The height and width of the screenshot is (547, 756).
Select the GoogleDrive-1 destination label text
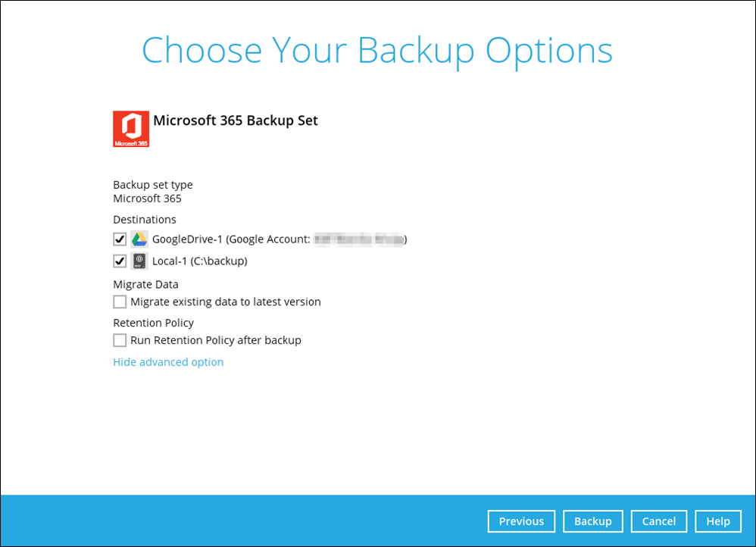pos(231,239)
